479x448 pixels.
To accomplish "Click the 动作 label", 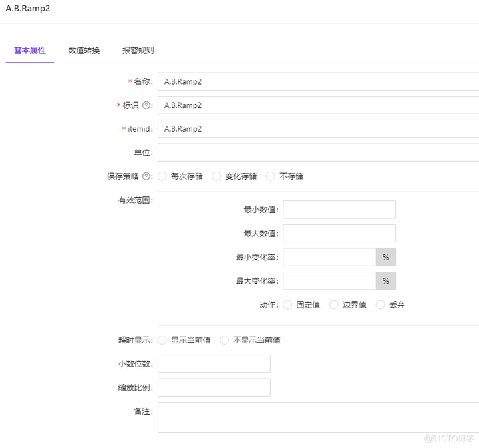I will [269, 305].
